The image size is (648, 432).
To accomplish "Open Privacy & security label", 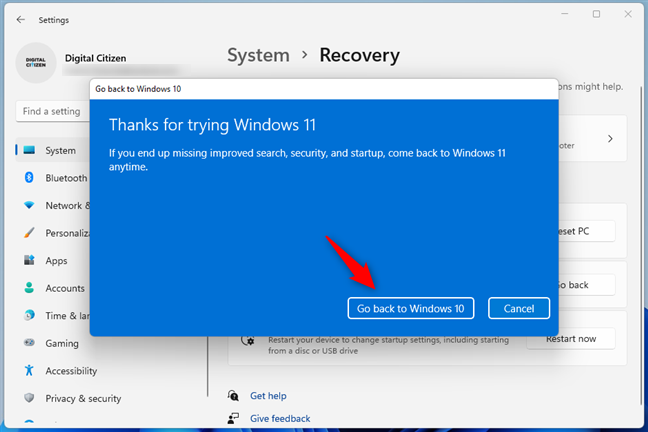I will click(83, 399).
